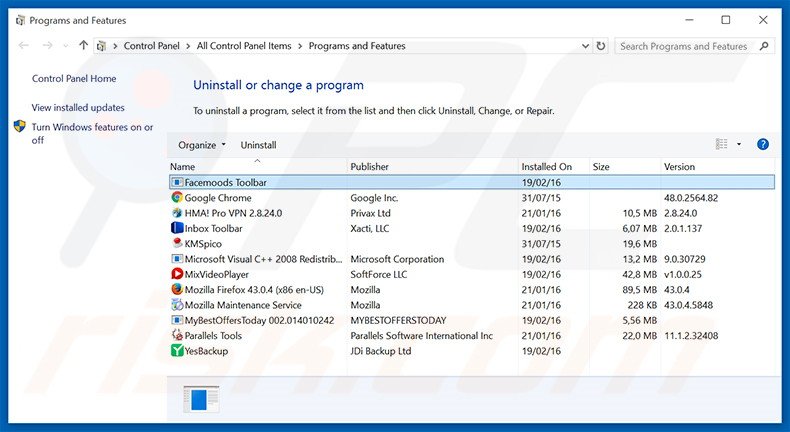Select the YesBackup entry name
The width and height of the screenshot is (790, 432).
coord(206,351)
